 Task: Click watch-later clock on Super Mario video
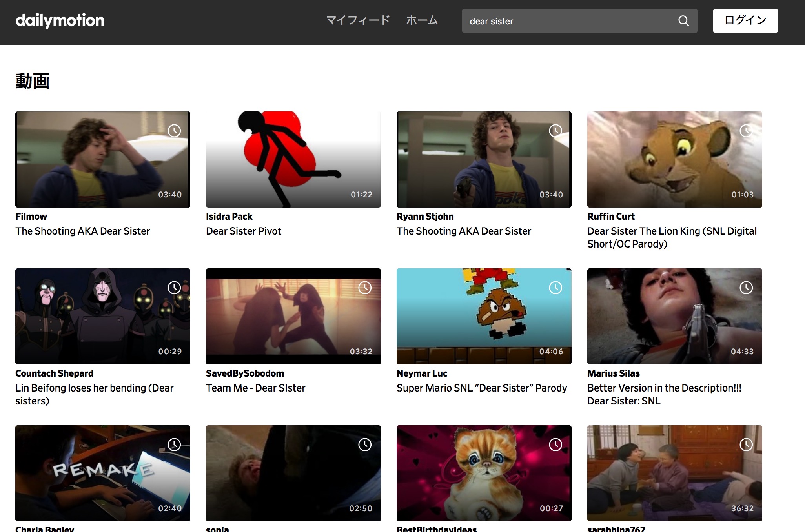point(555,288)
